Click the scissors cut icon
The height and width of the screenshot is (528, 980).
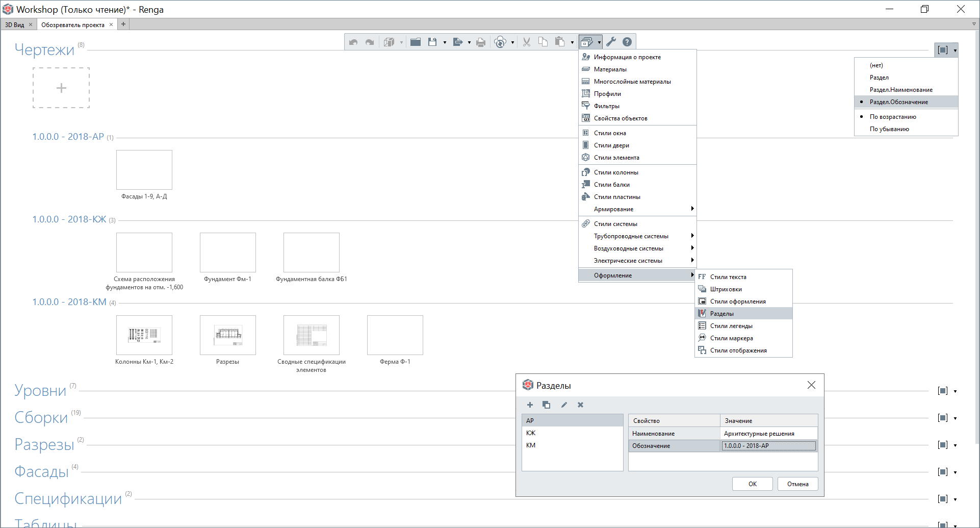pos(527,42)
